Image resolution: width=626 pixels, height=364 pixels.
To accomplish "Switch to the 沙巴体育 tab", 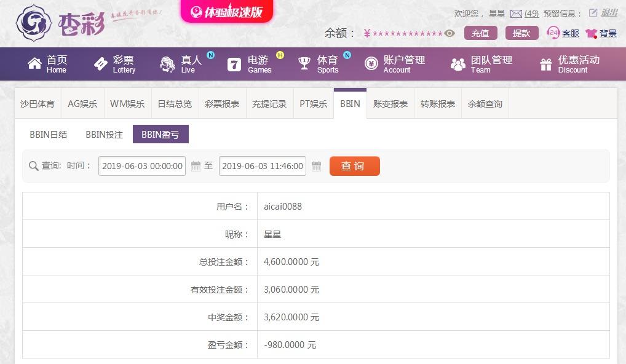I will tap(37, 104).
